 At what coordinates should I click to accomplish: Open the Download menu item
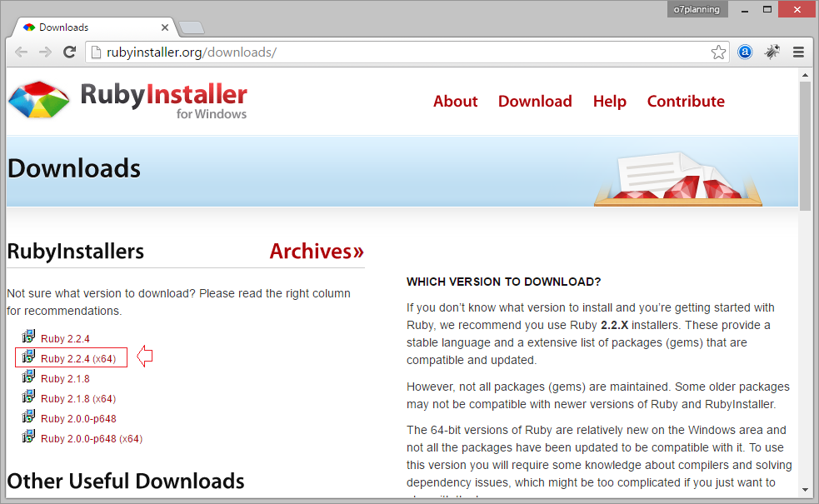(x=535, y=102)
